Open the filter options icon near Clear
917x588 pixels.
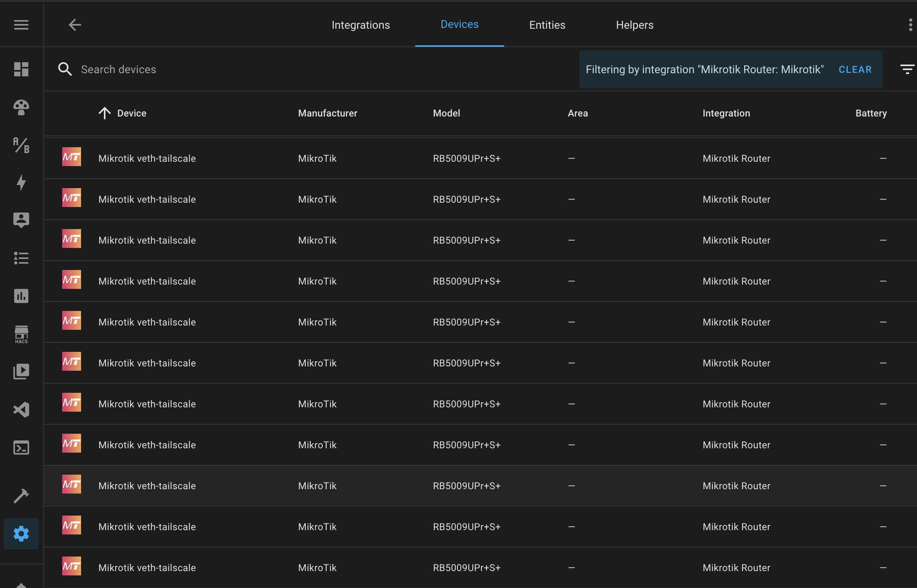908,69
